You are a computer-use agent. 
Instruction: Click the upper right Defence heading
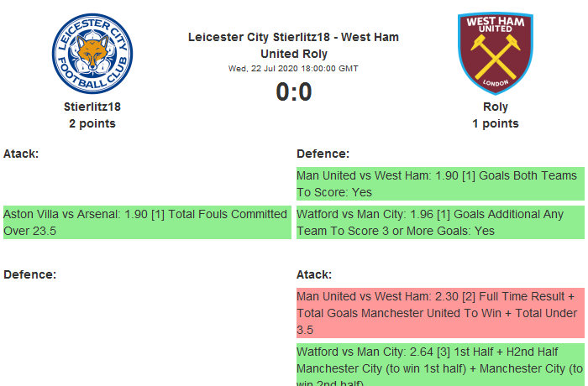click(x=323, y=154)
